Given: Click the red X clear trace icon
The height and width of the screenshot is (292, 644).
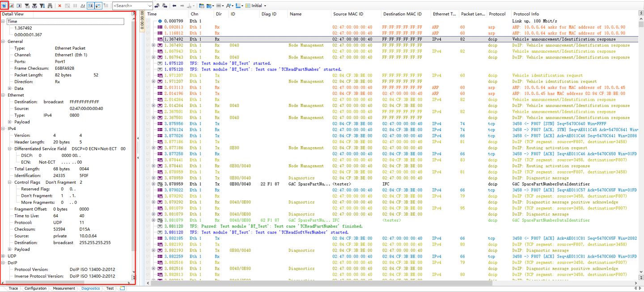Looking at the screenshot, I should 59,6.
